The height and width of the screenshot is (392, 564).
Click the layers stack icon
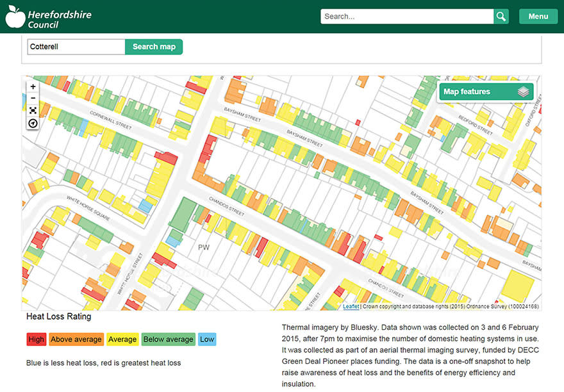(x=523, y=92)
